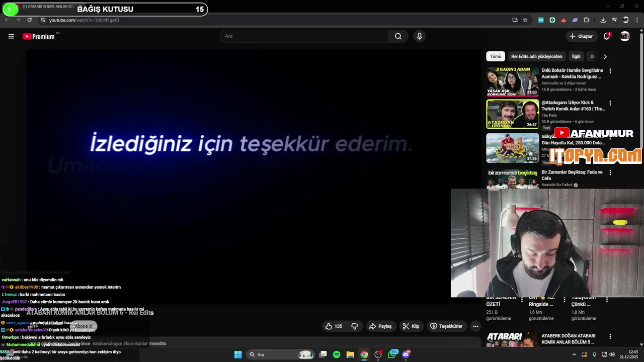Open the YouTube notifications bell
The height and width of the screenshot is (362, 644).
[607, 36]
